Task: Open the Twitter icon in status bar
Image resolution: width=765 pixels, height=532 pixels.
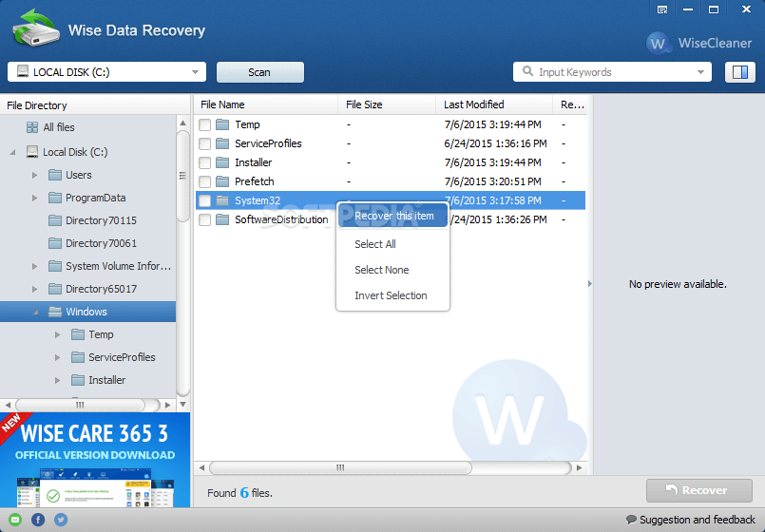Action: click(x=61, y=520)
